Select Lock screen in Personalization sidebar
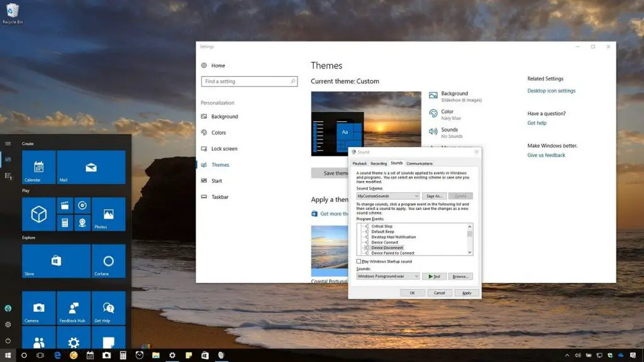Screen dimensions: 644x362 pyautogui.click(x=224, y=149)
